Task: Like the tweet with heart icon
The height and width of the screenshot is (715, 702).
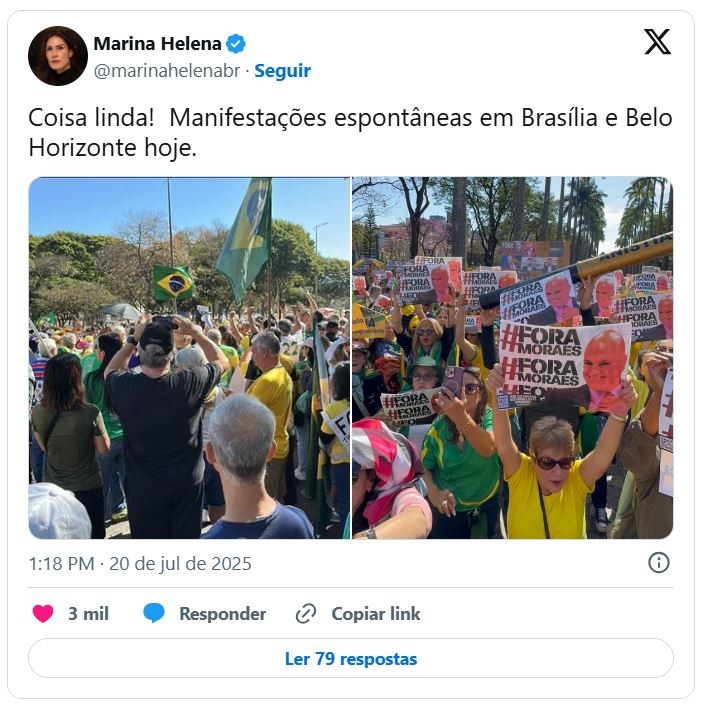Action: tap(43, 613)
